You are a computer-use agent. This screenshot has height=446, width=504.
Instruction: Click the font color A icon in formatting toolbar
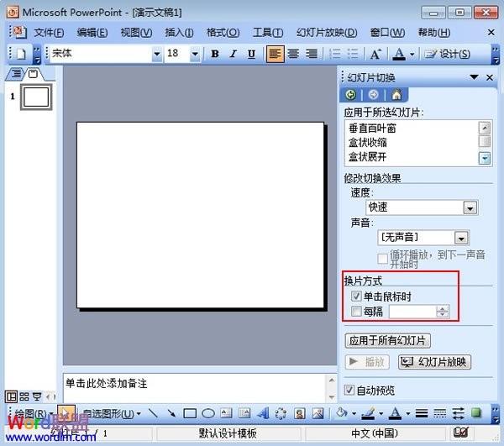pyautogui.click(x=399, y=54)
